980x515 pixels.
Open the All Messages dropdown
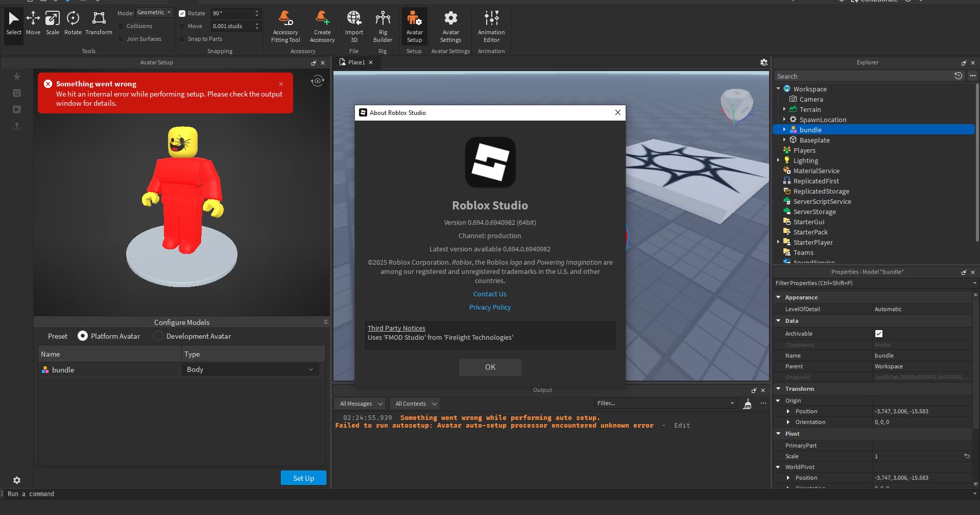tap(361, 404)
